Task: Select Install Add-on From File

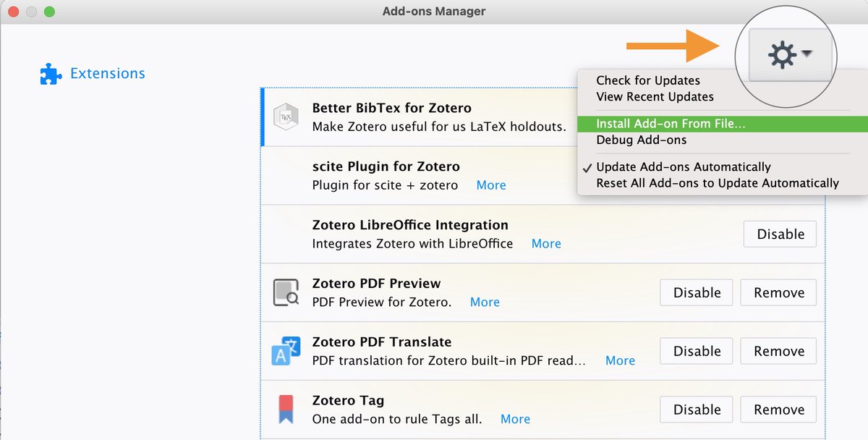Action: tap(671, 124)
